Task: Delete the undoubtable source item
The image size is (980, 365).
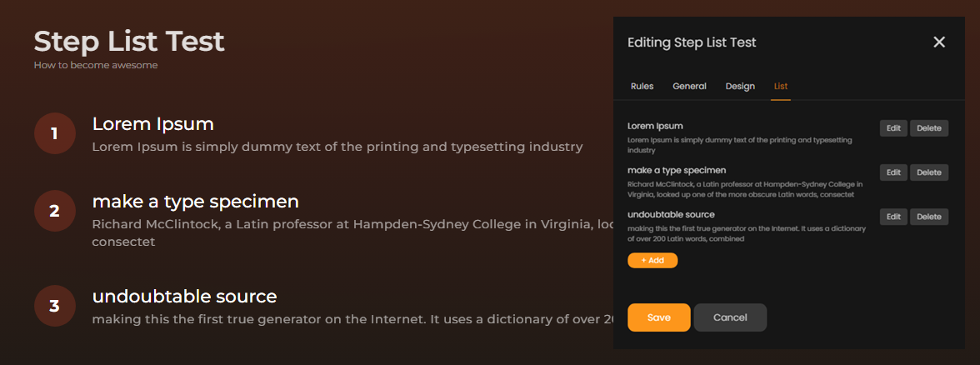Action: coord(928,217)
